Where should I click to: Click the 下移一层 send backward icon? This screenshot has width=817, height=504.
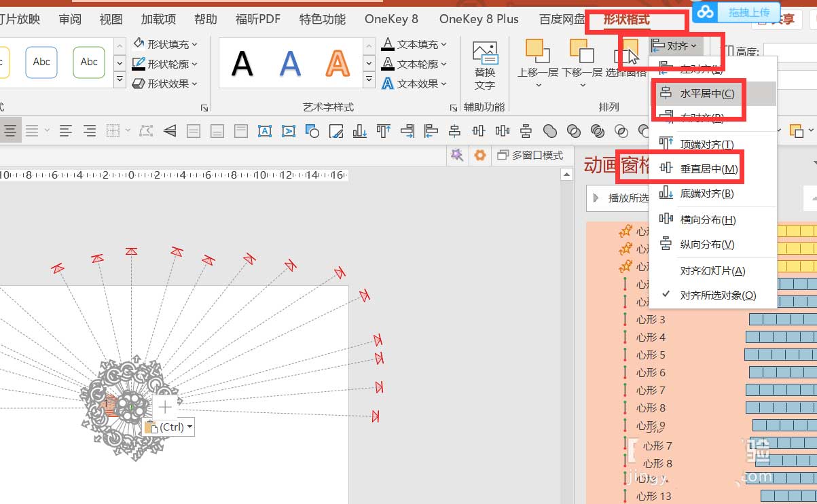[x=582, y=60]
